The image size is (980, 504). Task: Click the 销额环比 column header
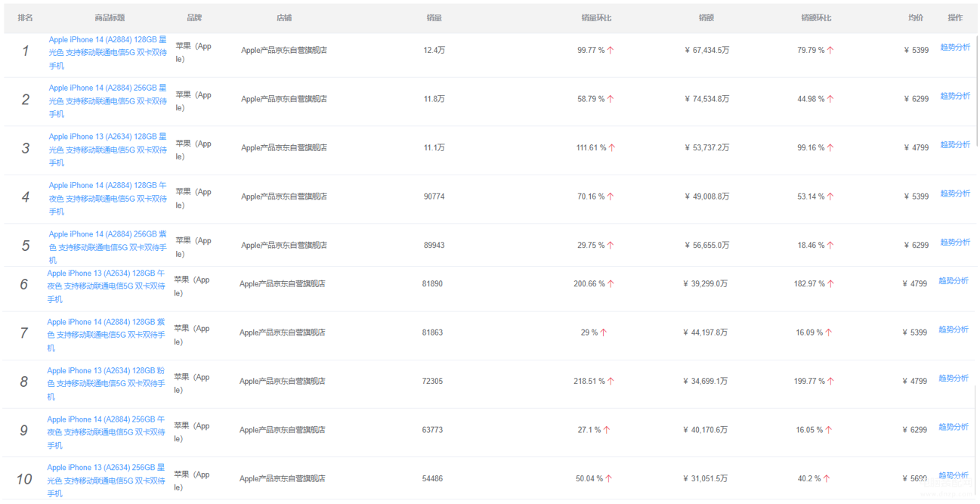816,17
